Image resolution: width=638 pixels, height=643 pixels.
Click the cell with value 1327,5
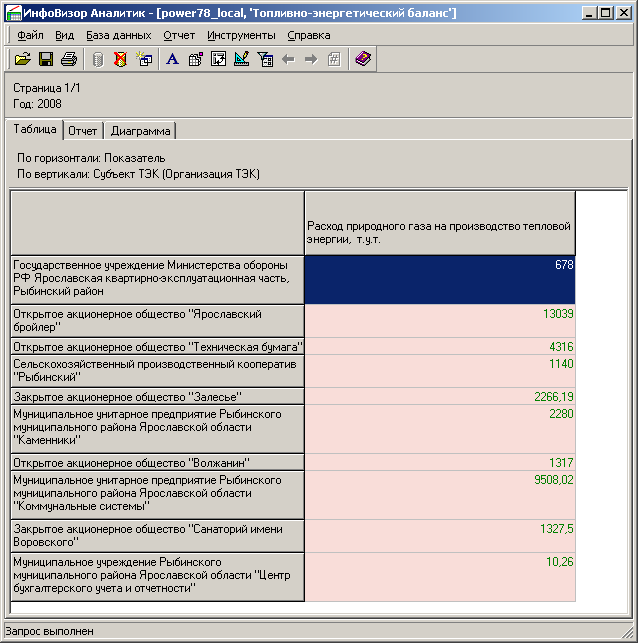pos(440,536)
